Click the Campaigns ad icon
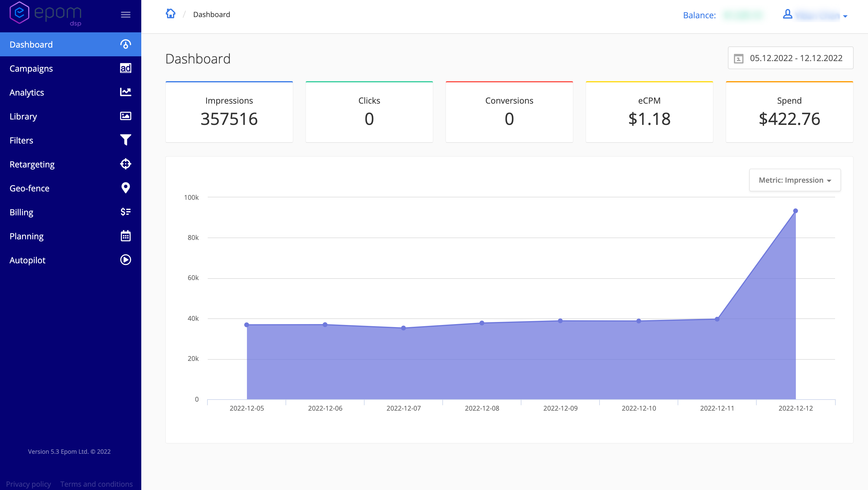 (125, 68)
